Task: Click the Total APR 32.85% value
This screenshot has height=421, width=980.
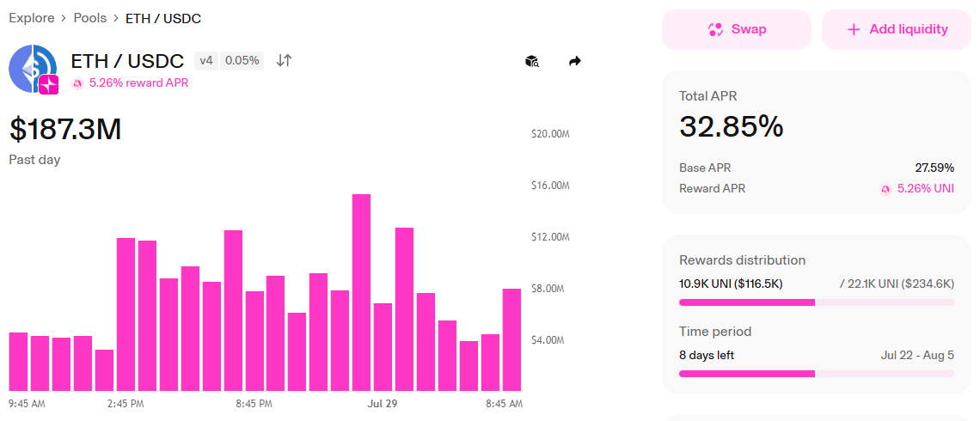Action: pos(732,127)
